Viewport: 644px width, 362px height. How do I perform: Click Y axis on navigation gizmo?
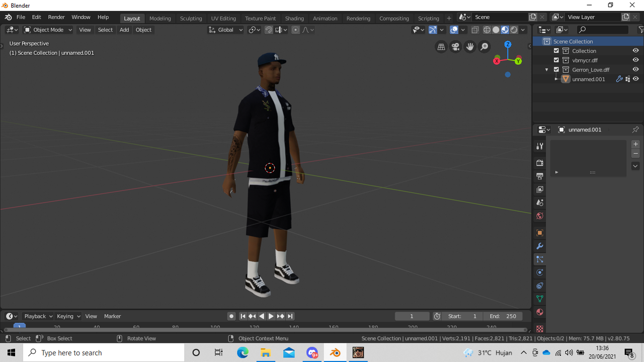pos(518,61)
